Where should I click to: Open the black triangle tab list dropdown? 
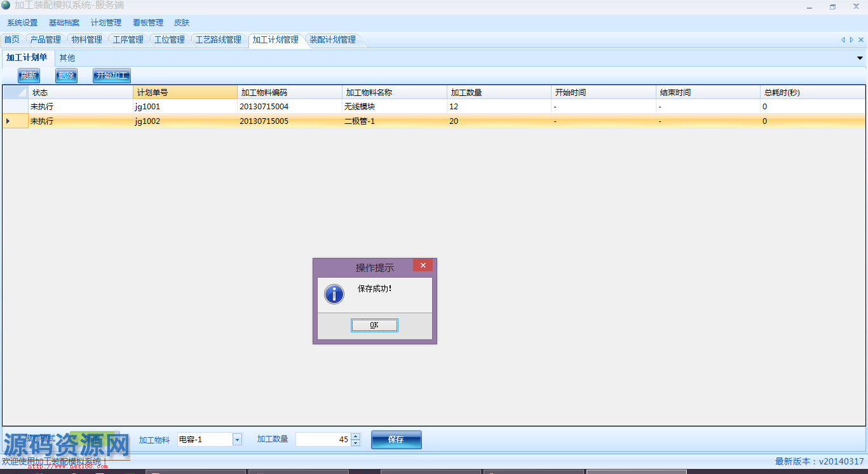coord(860,58)
